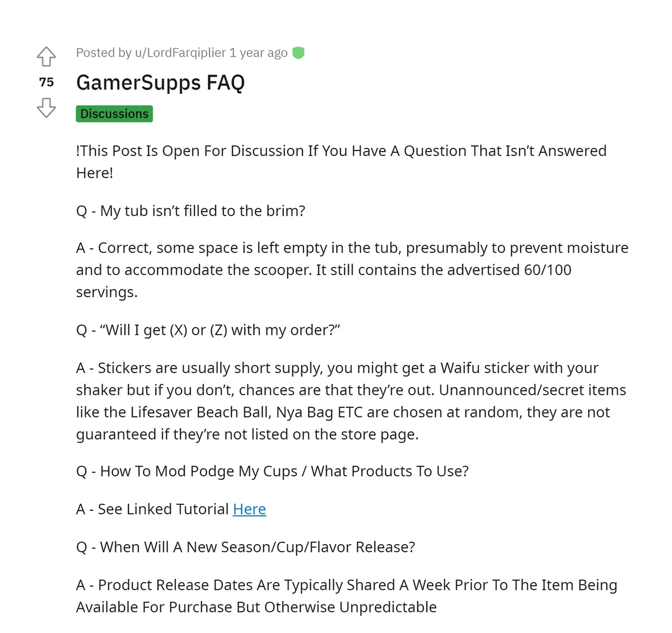Filter by the Discussions flair
The width and height of the screenshot is (672, 633).
pos(114,114)
